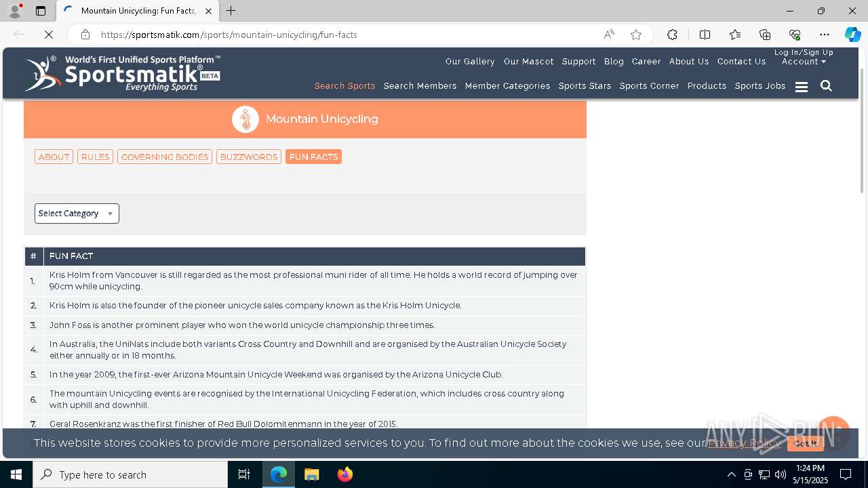The height and width of the screenshot is (488, 868).
Task: Open the Privacy Policy link in cookie banner
Action: tap(744, 443)
